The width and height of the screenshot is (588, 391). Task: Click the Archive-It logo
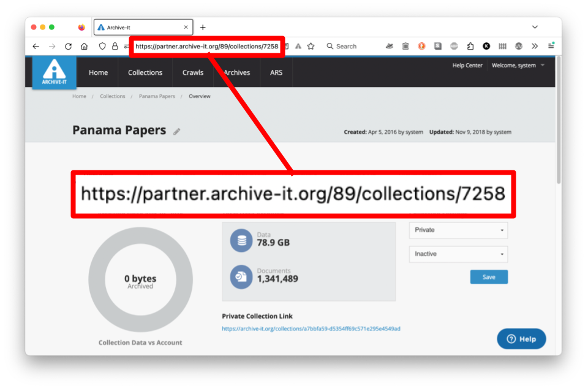(x=54, y=72)
